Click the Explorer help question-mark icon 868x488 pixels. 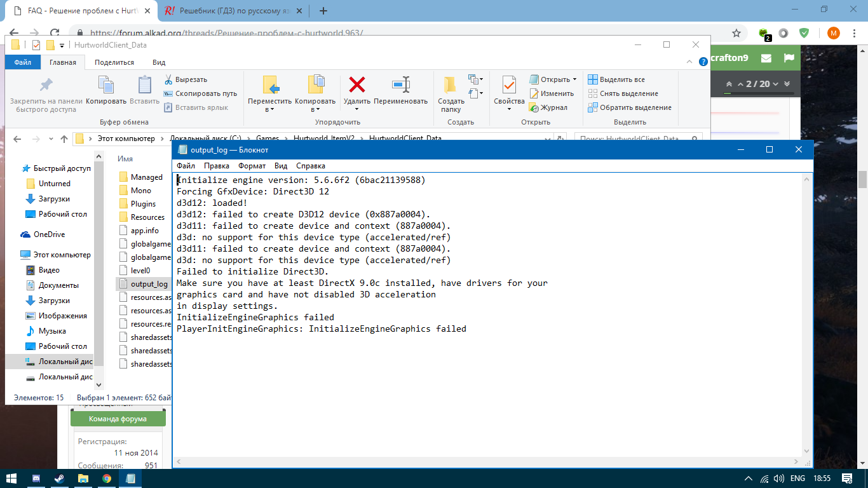[x=703, y=62]
